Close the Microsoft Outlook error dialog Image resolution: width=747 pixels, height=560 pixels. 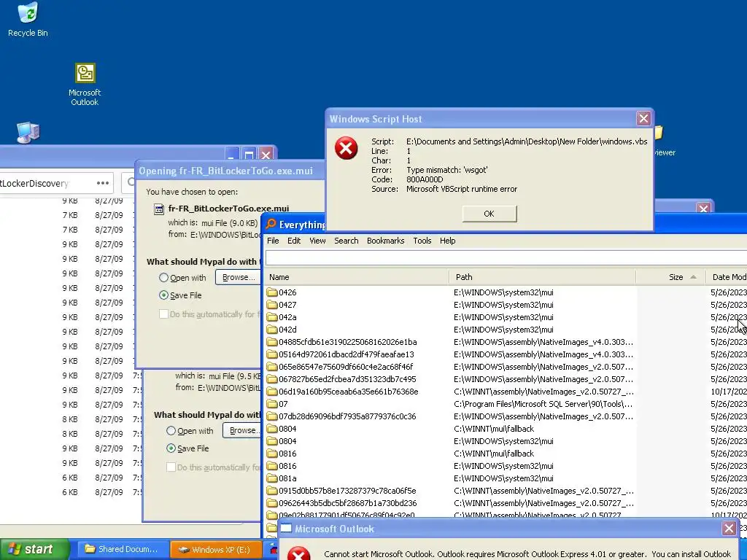point(729,528)
